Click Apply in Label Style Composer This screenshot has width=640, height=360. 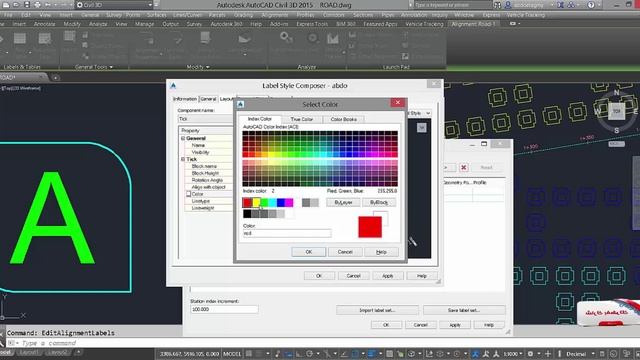click(x=387, y=276)
